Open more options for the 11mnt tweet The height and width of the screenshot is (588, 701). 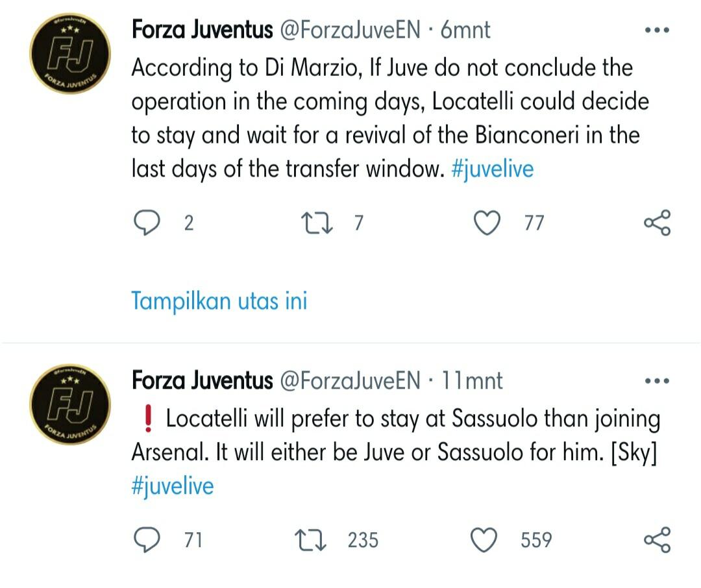click(656, 381)
